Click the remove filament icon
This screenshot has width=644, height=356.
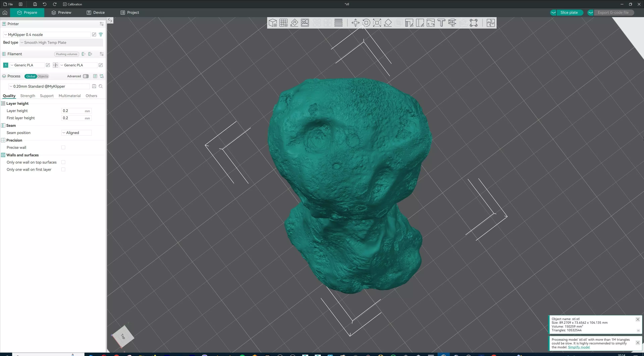point(84,54)
